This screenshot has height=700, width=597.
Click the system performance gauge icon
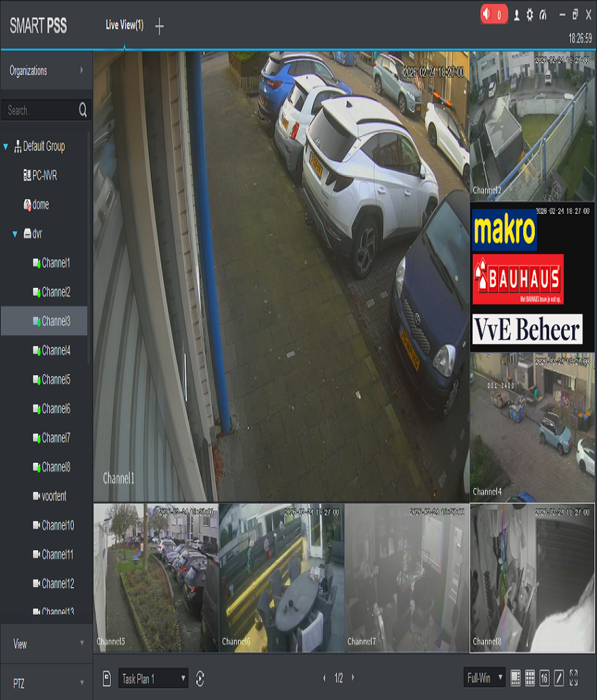click(x=544, y=14)
